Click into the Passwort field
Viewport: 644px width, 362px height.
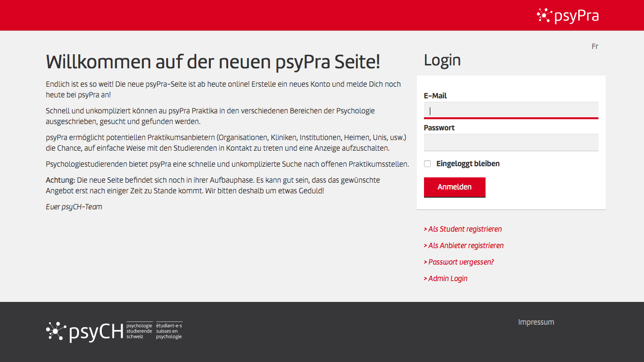pyautogui.click(x=511, y=142)
